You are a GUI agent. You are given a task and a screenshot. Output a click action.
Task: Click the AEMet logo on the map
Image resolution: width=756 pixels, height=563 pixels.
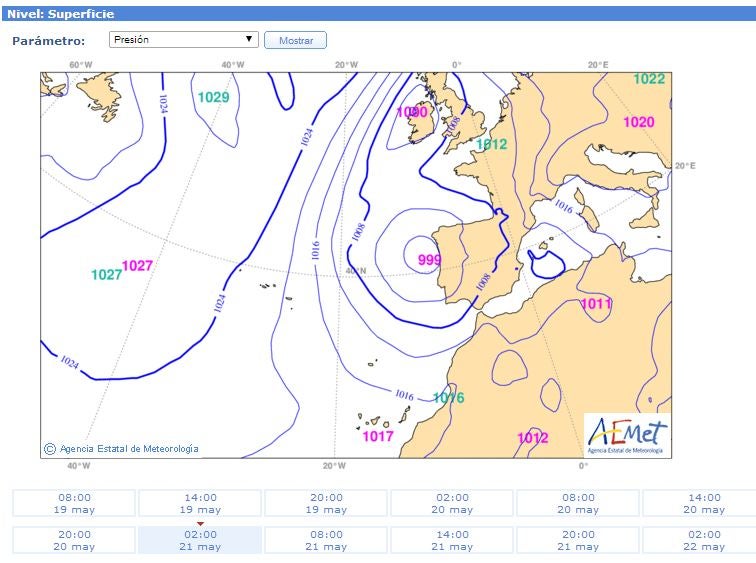[x=627, y=435]
